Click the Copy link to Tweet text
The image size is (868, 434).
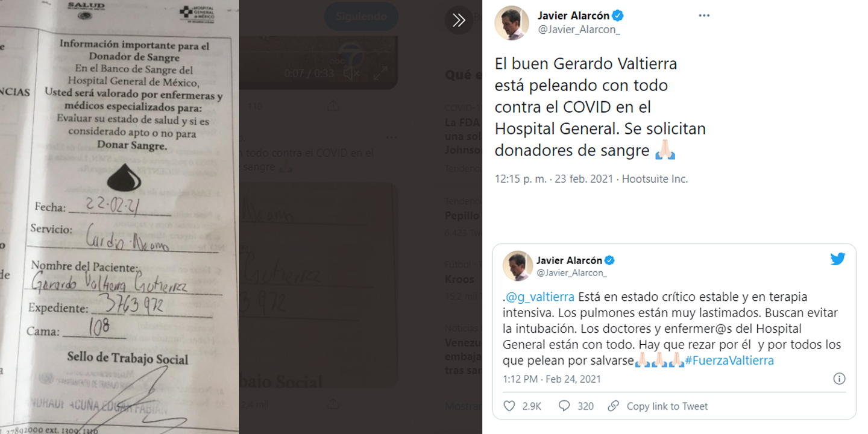[667, 406]
